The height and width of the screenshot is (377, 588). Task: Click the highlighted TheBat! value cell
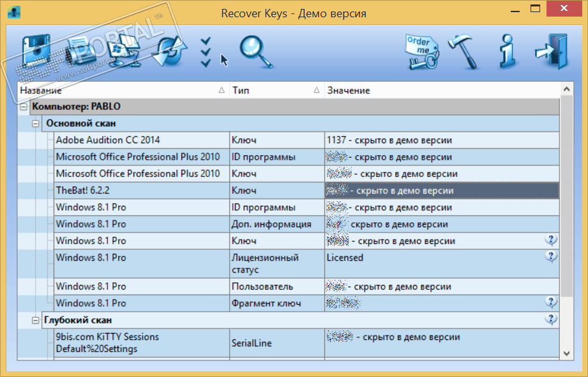[x=442, y=190]
